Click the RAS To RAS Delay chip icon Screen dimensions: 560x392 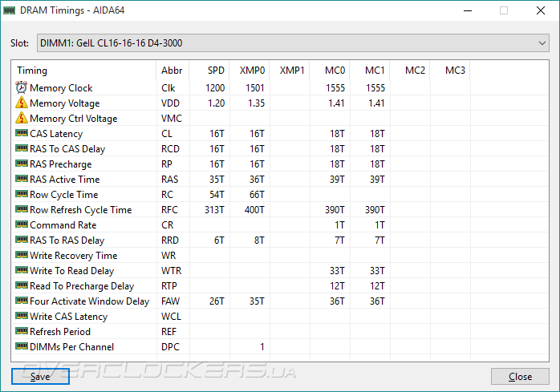click(22, 240)
